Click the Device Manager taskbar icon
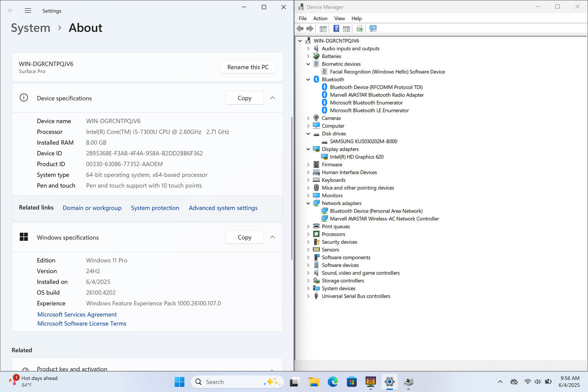This screenshot has width=588, height=392. point(409,382)
